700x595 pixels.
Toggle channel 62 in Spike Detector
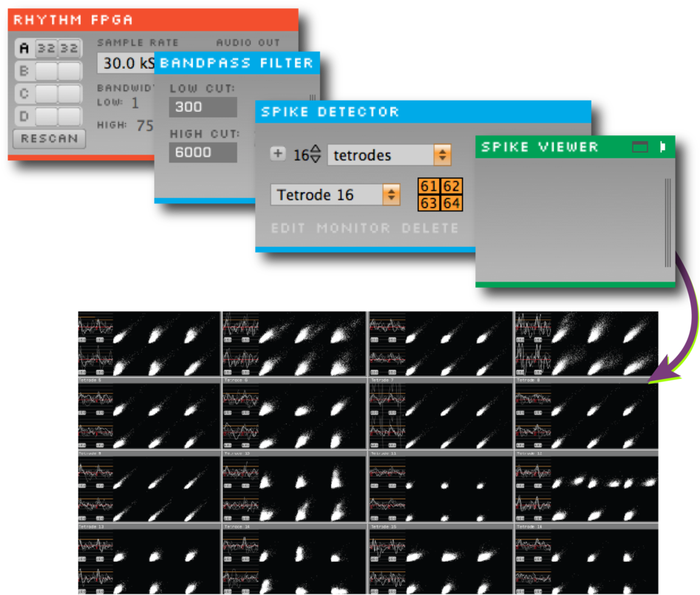452,186
